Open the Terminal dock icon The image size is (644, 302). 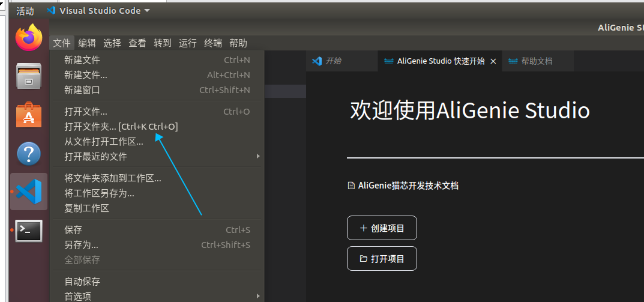tap(29, 231)
